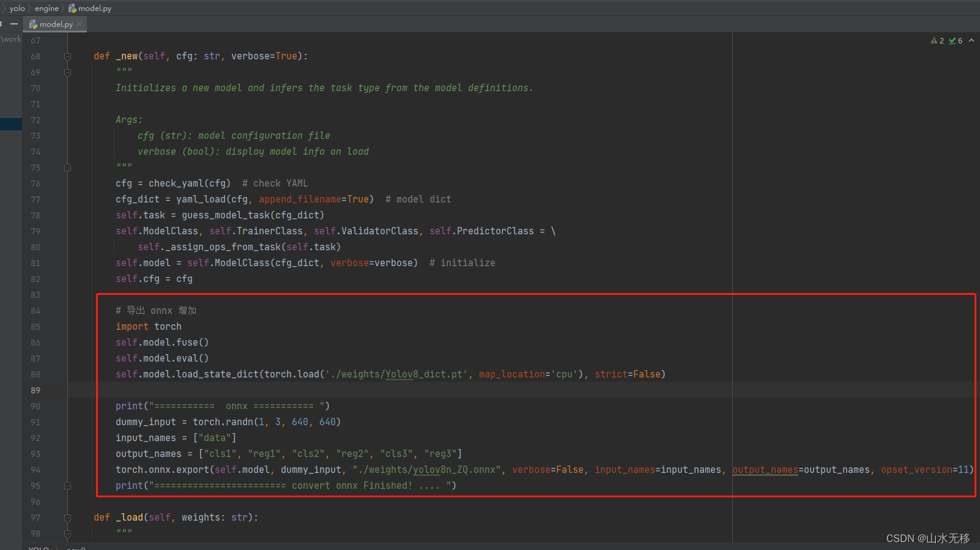
Task: Jump to previous highlighted problem with the up chevron
Action: (971, 40)
